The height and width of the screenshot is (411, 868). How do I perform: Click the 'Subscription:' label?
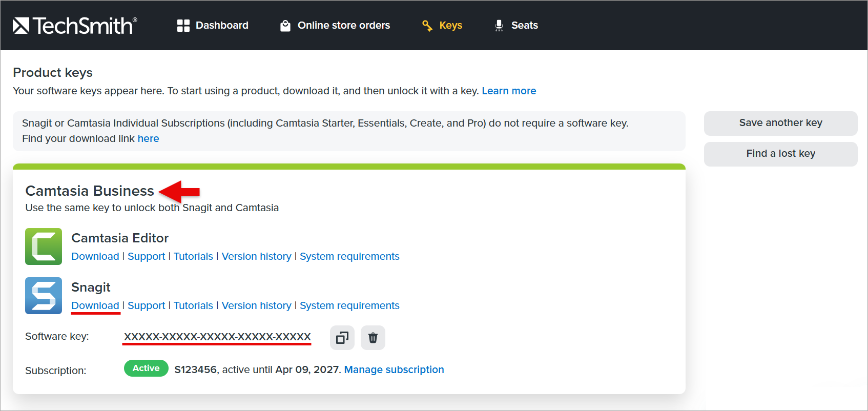click(x=56, y=371)
